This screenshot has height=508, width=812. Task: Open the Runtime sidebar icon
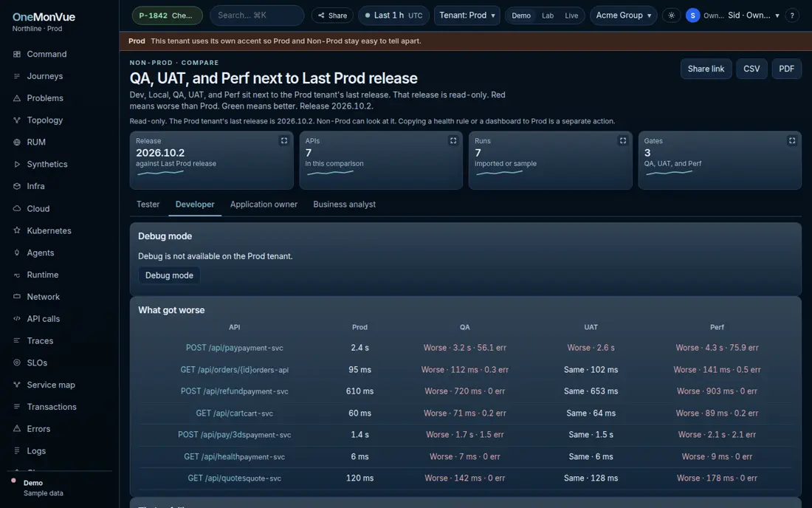point(16,275)
